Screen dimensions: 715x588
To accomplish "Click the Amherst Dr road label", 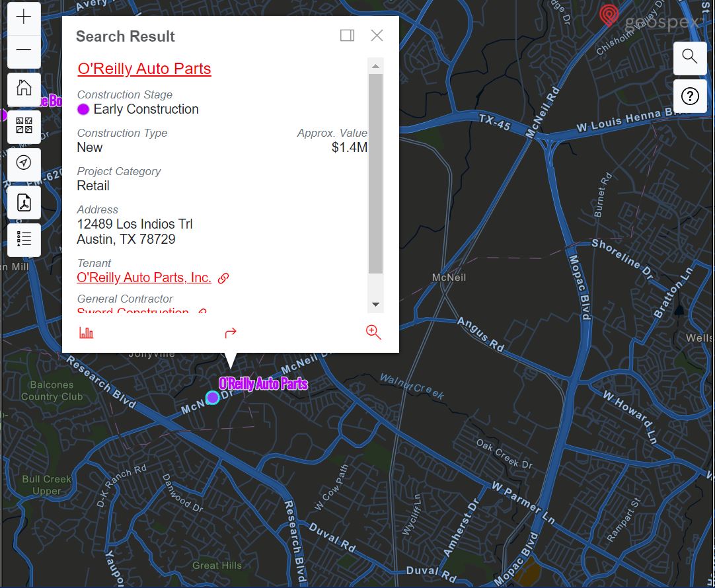I will [x=461, y=528].
